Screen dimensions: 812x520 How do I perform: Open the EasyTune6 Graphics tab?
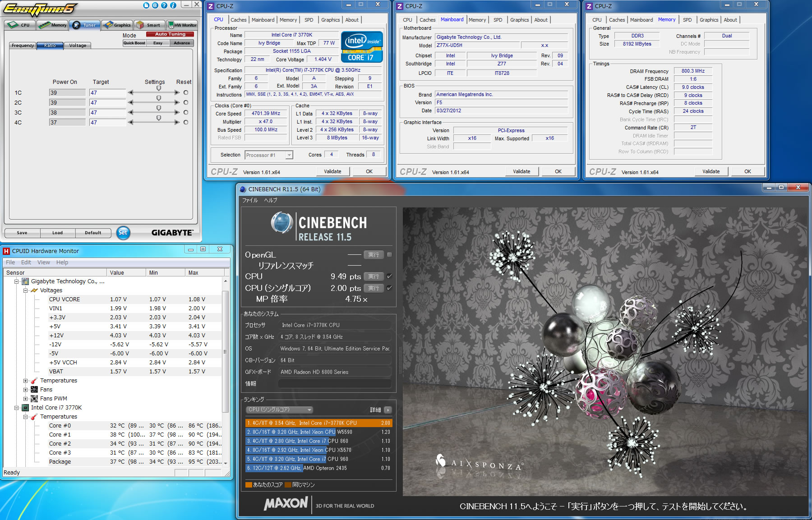pyautogui.click(x=117, y=25)
